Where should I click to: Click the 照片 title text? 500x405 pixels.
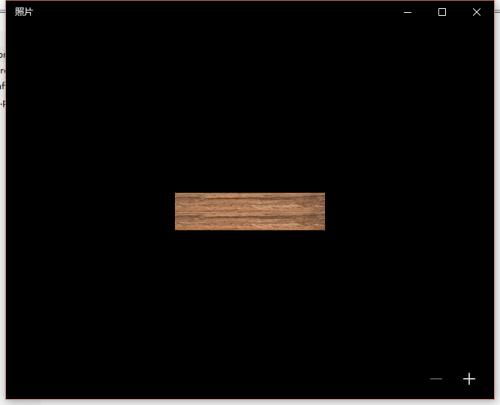[24, 12]
